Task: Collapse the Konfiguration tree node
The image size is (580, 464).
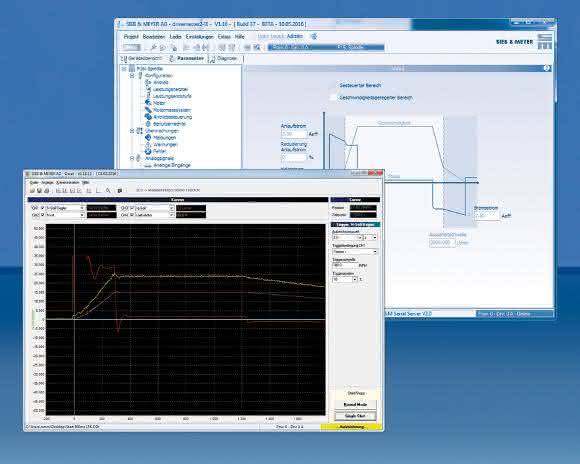Action: 132,75
